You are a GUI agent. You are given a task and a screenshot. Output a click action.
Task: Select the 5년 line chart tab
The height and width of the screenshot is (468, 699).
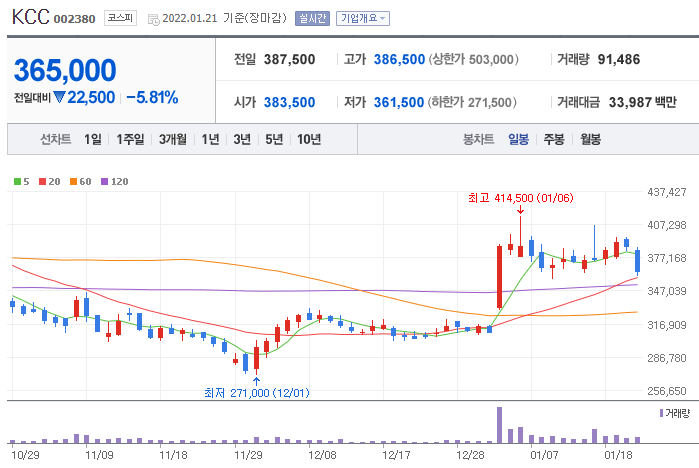pyautogui.click(x=274, y=140)
